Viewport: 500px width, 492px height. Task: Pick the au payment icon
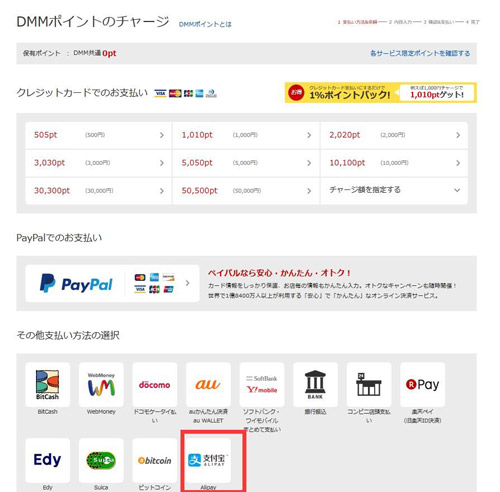[x=208, y=384]
